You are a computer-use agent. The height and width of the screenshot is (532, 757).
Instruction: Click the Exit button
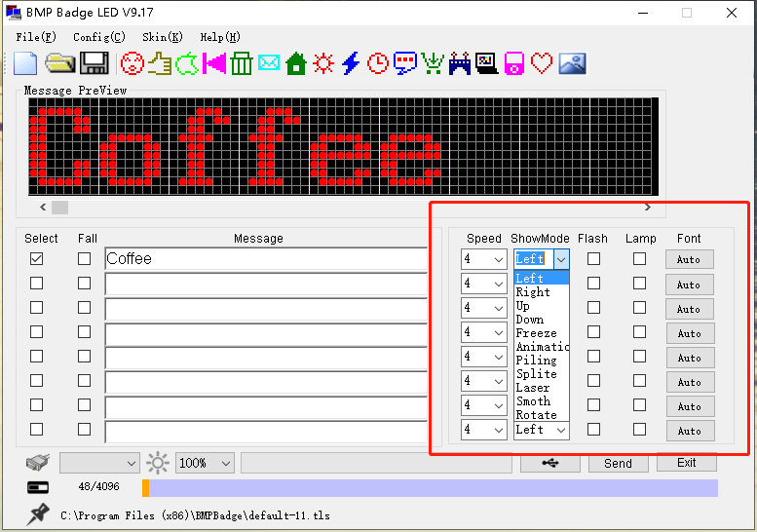pyautogui.click(x=687, y=463)
